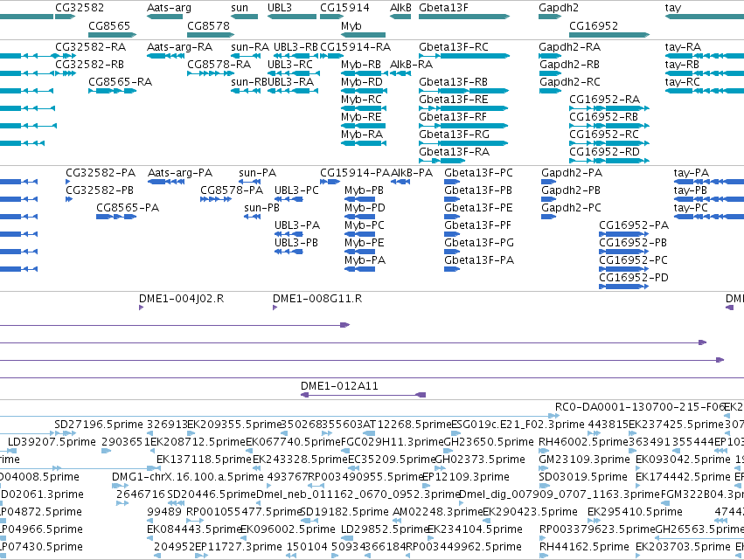Click transcript CG15914-RA
Screen dimensions: 744x560
[x=331, y=56]
